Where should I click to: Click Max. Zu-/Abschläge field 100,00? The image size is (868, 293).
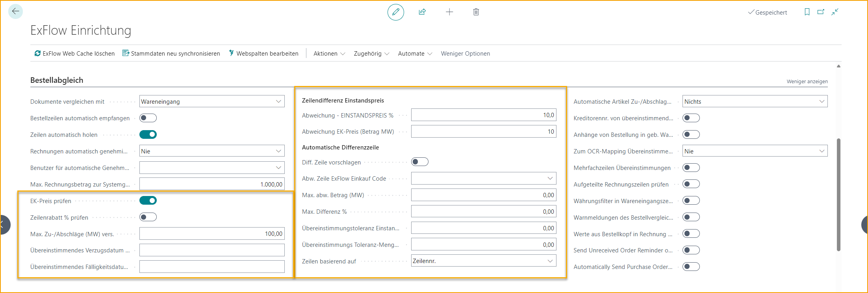tap(212, 234)
